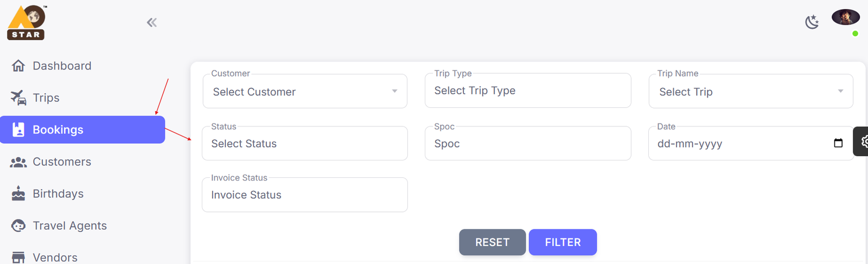Toggle dark mode moon icon
This screenshot has width=868, height=264.
[812, 22]
